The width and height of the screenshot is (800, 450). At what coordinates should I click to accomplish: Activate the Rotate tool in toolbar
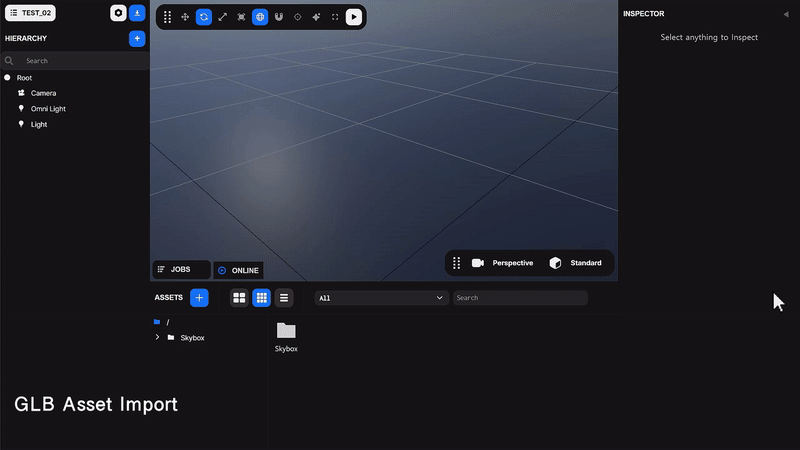coord(204,17)
